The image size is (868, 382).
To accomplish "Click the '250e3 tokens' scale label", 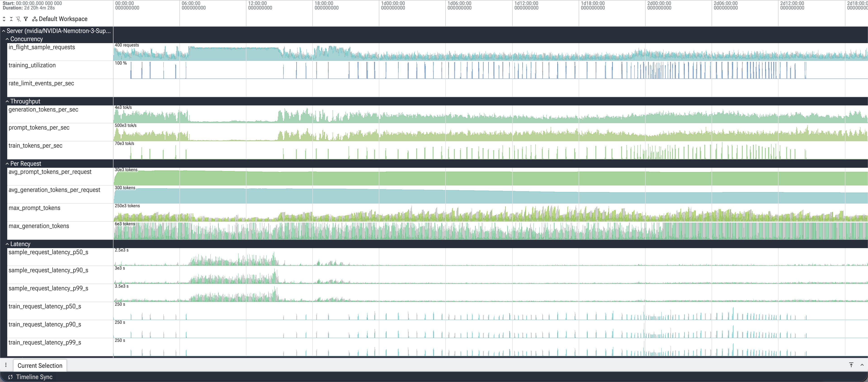I will [x=127, y=206].
